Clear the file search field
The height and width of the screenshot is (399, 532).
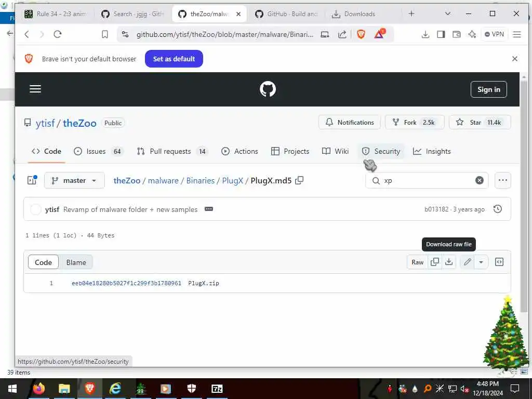(x=480, y=180)
